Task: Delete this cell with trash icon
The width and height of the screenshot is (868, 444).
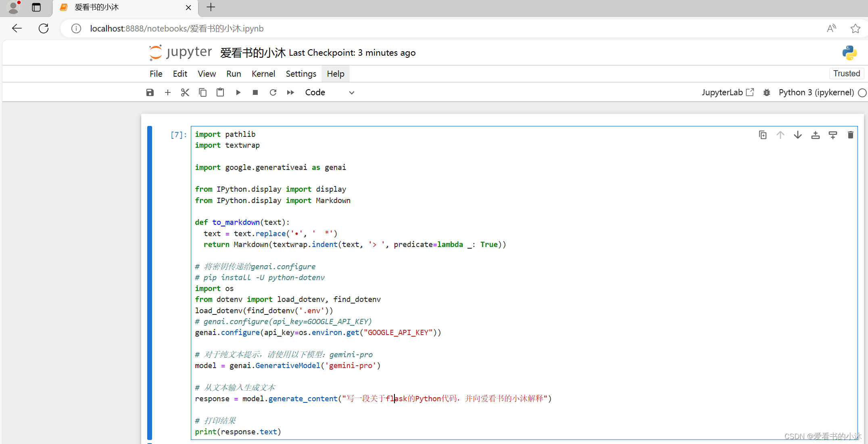Action: coord(851,135)
